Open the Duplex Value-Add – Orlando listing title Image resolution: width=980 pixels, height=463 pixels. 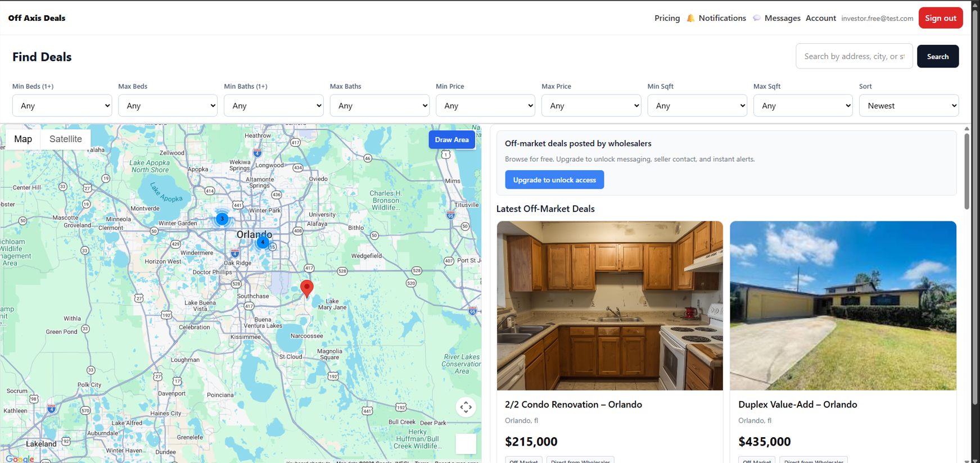tap(797, 404)
